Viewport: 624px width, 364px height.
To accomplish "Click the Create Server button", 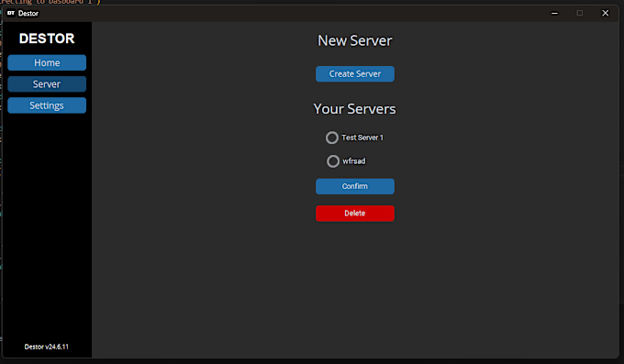I will point(355,74).
